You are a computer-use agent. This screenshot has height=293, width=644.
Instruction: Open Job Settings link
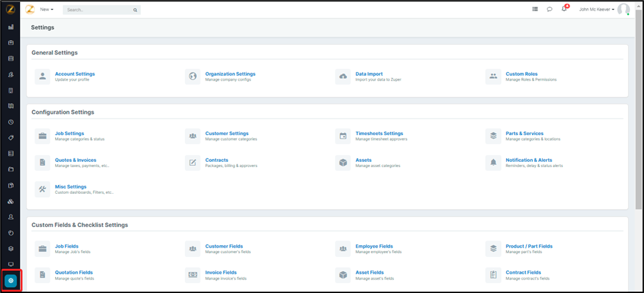pyautogui.click(x=69, y=133)
